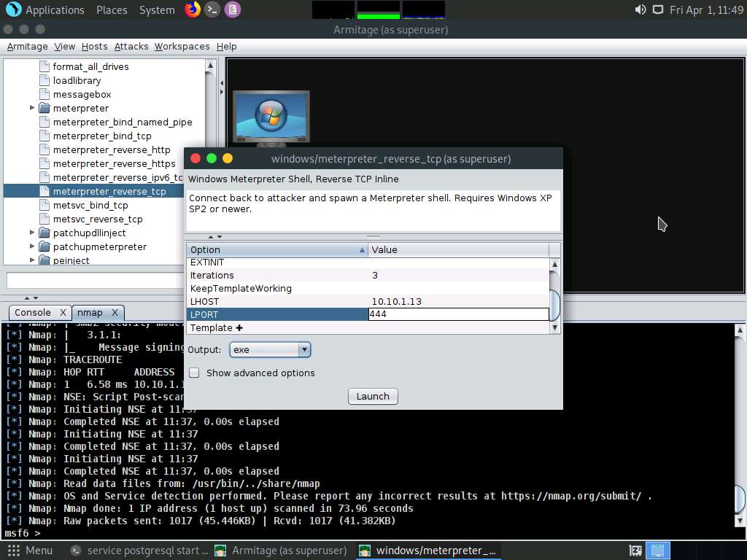Click the Windows host computer icon

271,117
